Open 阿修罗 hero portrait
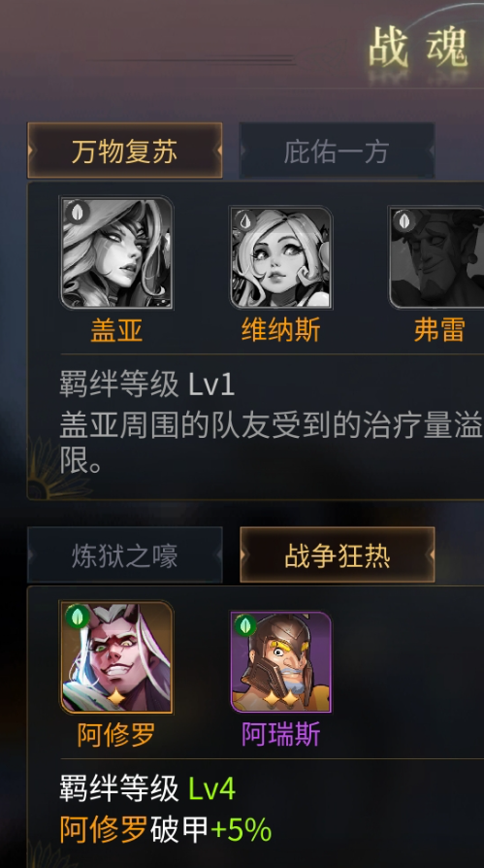The height and width of the screenshot is (868, 484). [116, 657]
